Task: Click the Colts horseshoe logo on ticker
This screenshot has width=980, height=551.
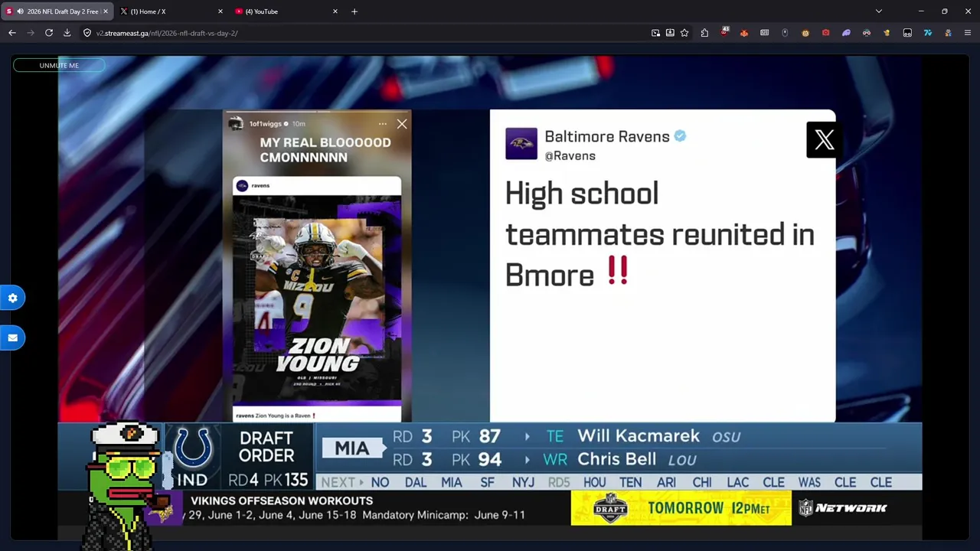Action: (192, 448)
